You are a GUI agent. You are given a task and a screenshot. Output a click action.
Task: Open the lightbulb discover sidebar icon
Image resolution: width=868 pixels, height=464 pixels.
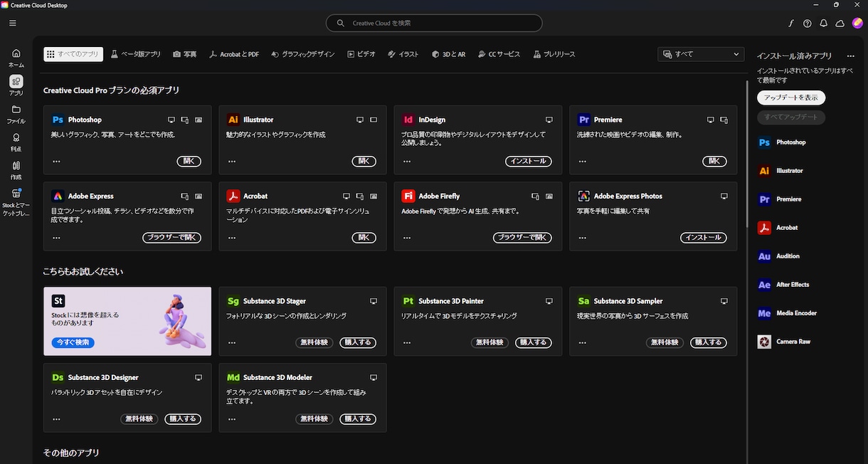pos(16,142)
